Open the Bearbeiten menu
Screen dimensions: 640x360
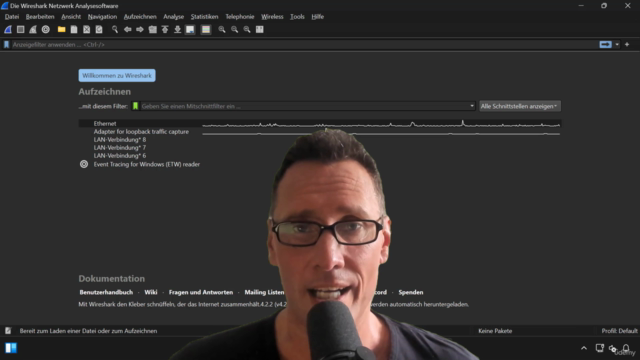[40, 17]
